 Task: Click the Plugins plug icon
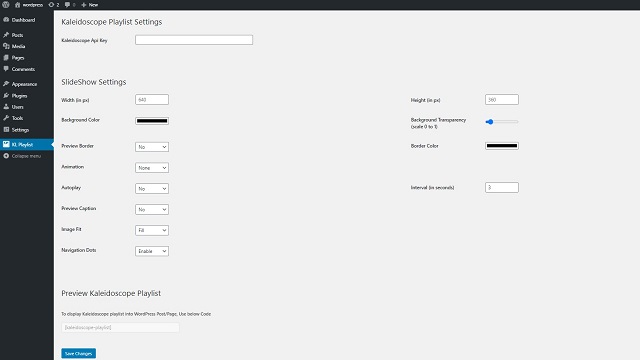tap(6, 95)
